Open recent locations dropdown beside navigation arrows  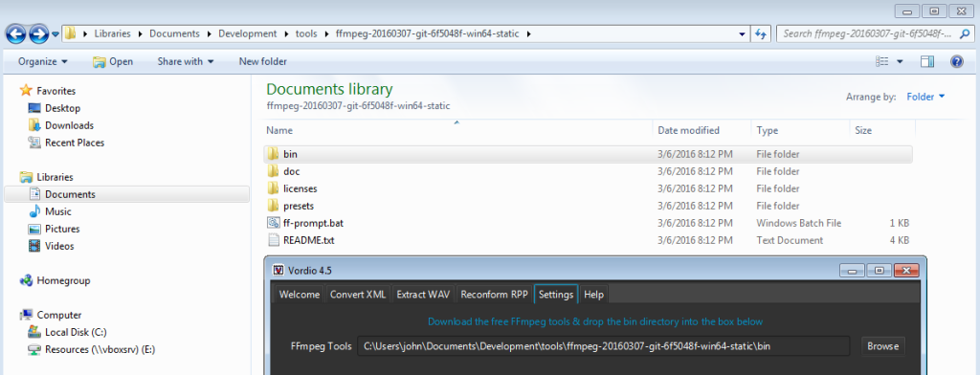coord(56,34)
